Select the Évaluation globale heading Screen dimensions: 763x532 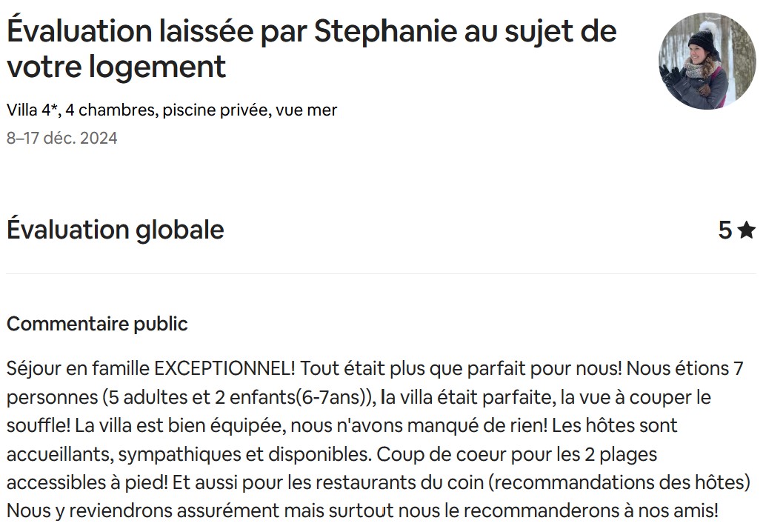pyautogui.click(x=115, y=230)
